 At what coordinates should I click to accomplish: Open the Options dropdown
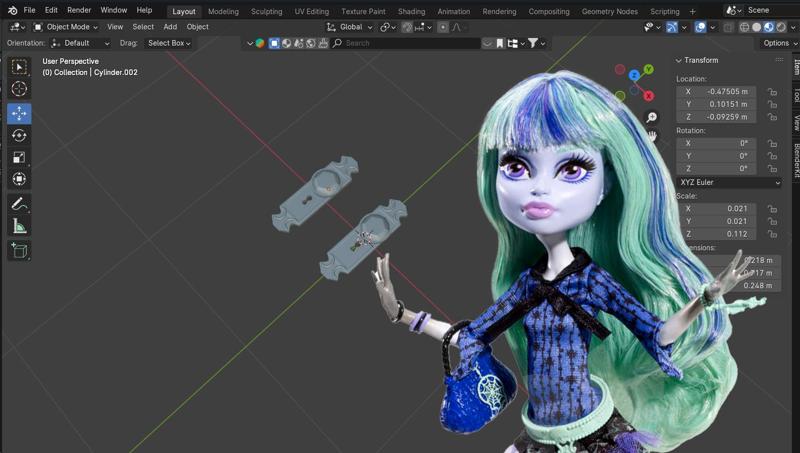pos(780,43)
